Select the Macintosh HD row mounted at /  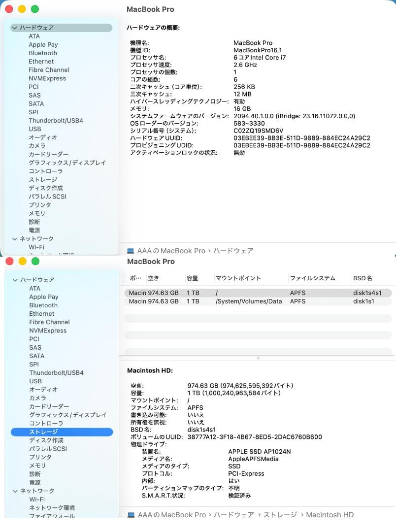point(222,292)
